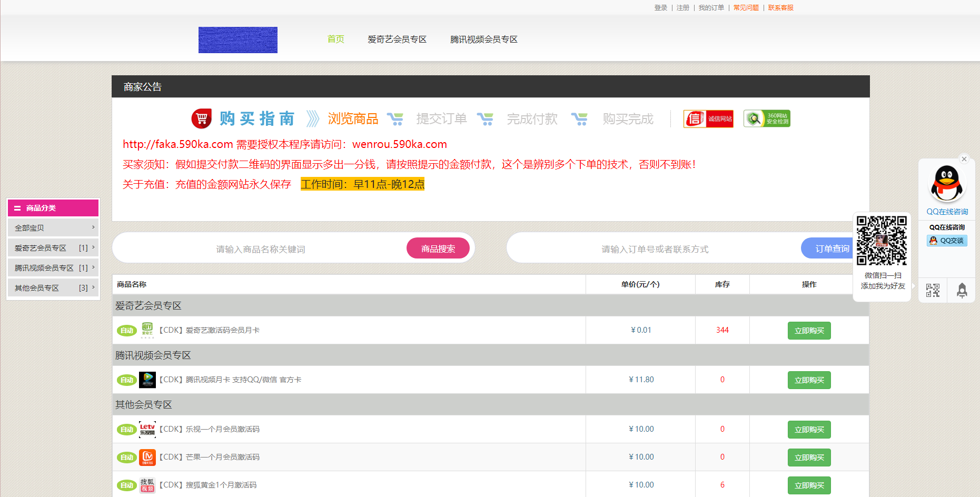Click 立即购买 for 芒果一个月会员激活码
The width and height of the screenshot is (980, 497).
(809, 458)
